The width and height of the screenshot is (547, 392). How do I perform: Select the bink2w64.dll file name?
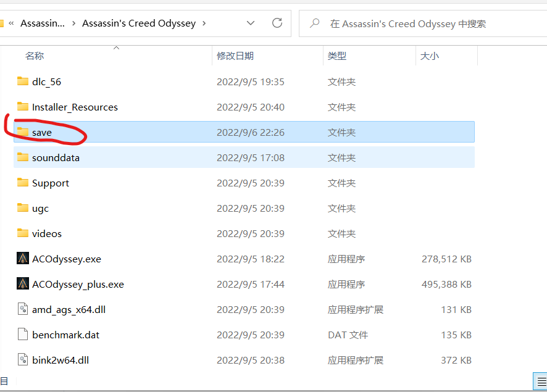tap(61, 361)
